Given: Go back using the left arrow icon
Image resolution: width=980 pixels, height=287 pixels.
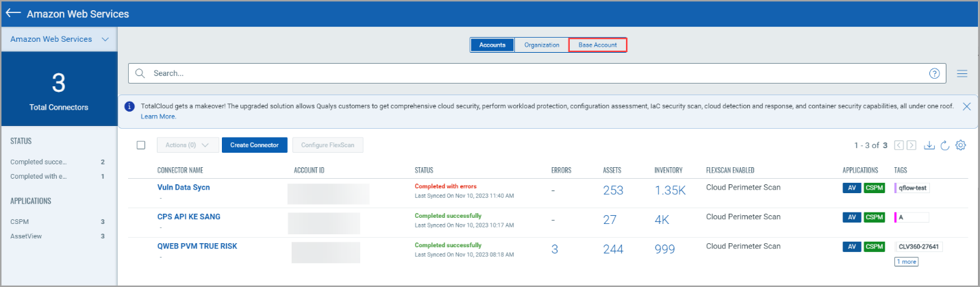Looking at the screenshot, I should (13, 14).
